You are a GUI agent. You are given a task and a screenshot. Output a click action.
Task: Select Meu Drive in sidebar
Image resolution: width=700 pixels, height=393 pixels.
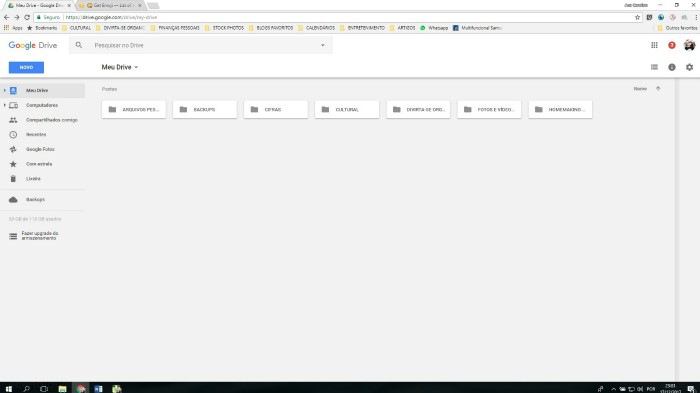click(x=42, y=90)
